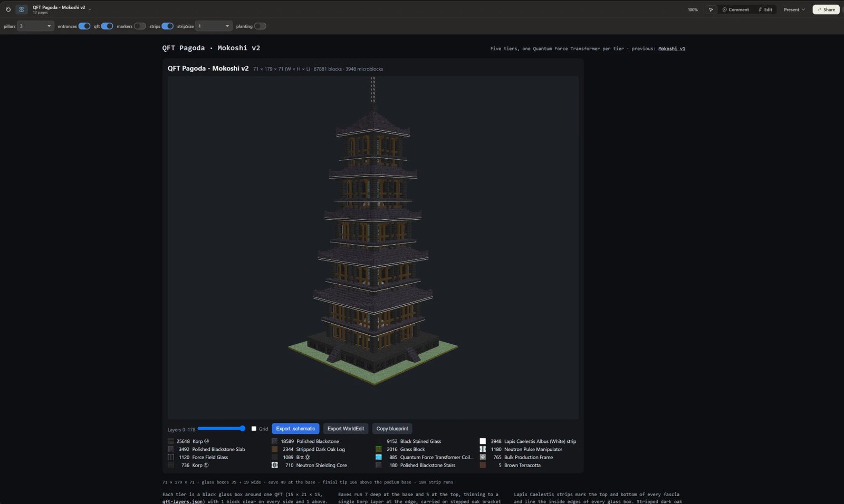844x504 pixels.
Task: Open the pillars dropdown
Action: [x=35, y=26]
